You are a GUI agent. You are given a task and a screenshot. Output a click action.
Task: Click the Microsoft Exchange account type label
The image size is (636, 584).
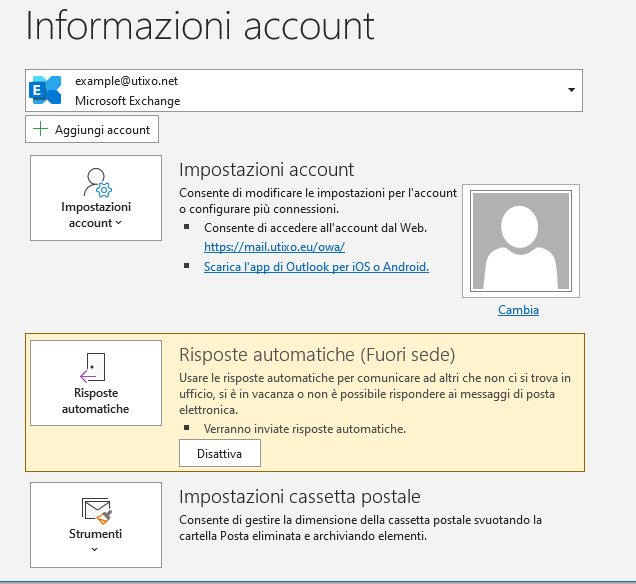tap(127, 101)
